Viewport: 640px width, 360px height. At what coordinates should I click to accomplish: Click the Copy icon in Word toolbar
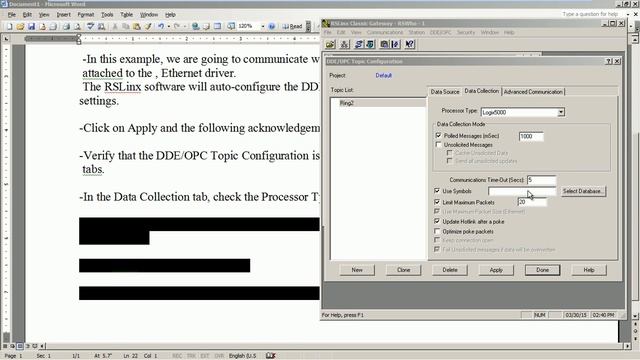point(126,26)
